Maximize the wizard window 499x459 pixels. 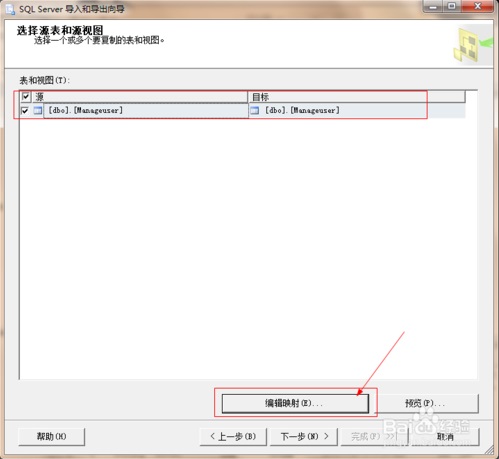452,6
